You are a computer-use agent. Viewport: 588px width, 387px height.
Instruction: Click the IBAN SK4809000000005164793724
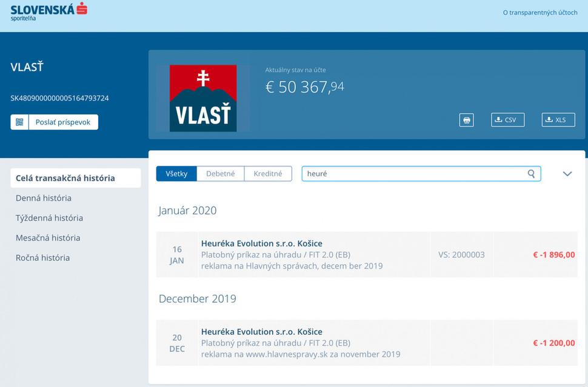tap(59, 98)
